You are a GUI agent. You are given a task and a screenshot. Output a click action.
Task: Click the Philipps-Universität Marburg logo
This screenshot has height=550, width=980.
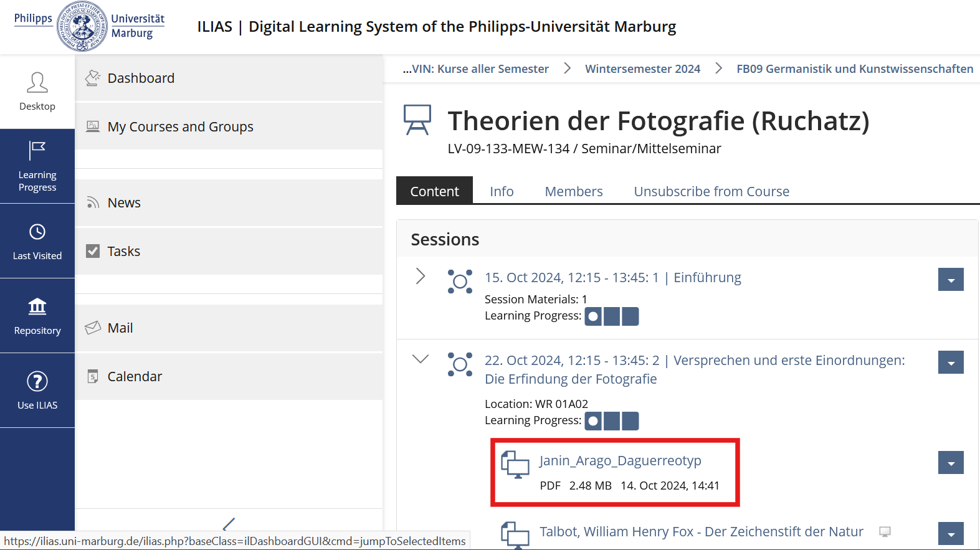click(89, 27)
